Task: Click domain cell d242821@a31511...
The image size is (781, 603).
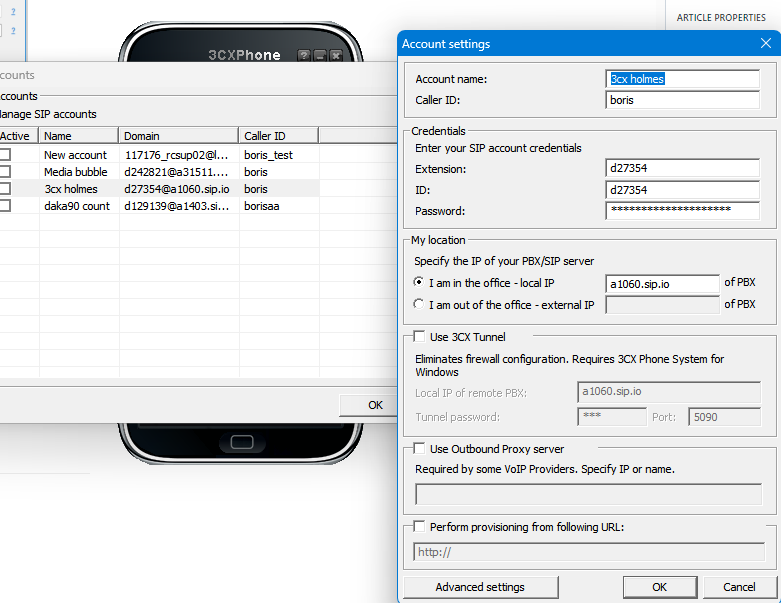Action: coord(176,172)
